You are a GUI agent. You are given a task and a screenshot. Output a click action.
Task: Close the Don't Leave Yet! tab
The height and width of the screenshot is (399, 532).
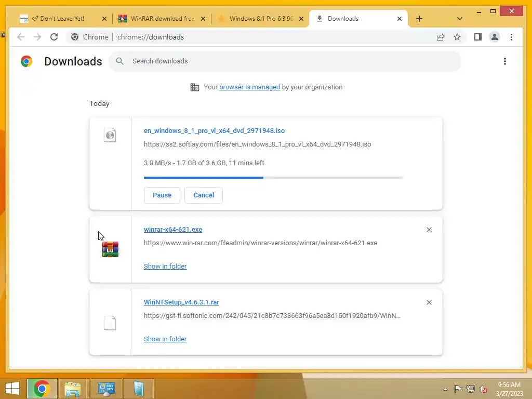click(104, 19)
